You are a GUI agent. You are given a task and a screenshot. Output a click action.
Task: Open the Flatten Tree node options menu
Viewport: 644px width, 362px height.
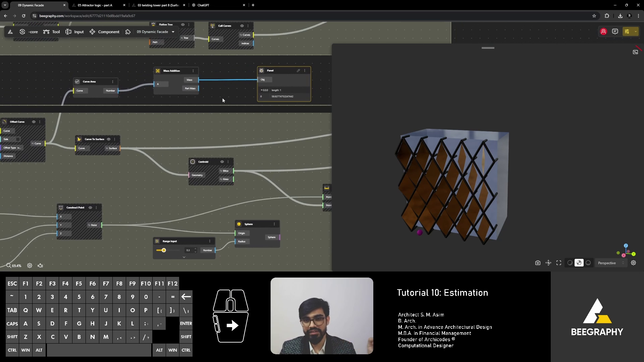coord(189,24)
